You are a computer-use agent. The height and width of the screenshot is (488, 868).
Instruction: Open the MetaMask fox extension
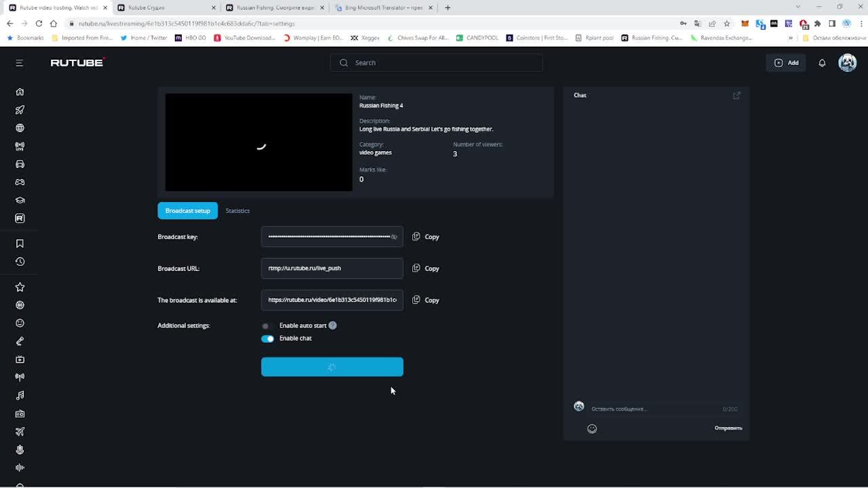coord(745,23)
